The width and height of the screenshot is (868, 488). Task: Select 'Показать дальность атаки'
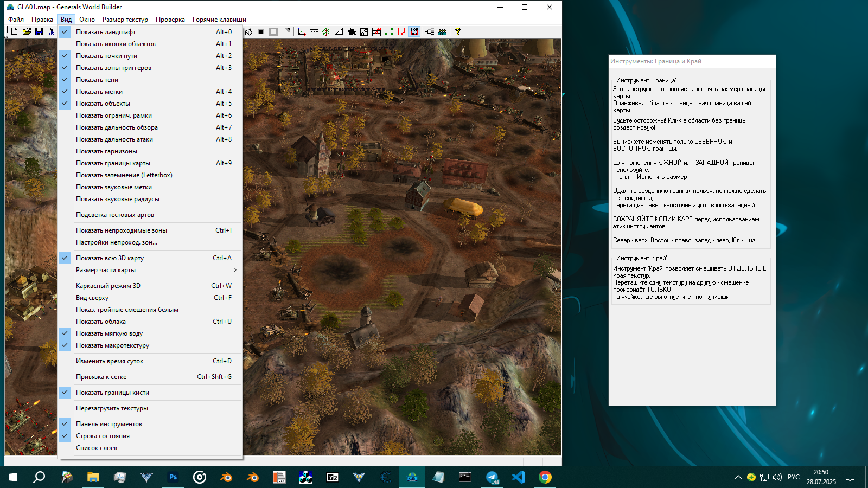[150, 139]
